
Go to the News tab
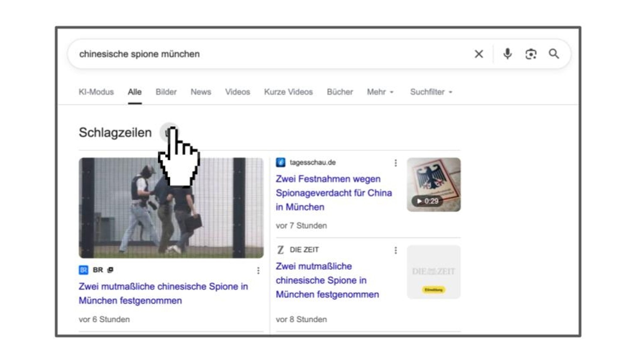(x=201, y=92)
